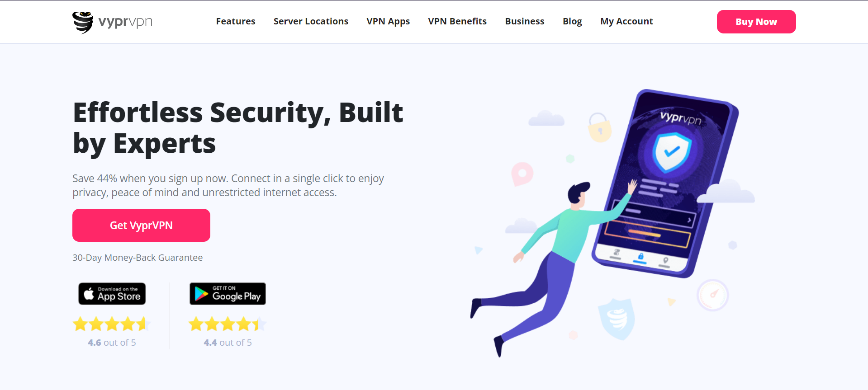868x390 pixels.
Task: Select the Business nav link
Action: tap(525, 21)
